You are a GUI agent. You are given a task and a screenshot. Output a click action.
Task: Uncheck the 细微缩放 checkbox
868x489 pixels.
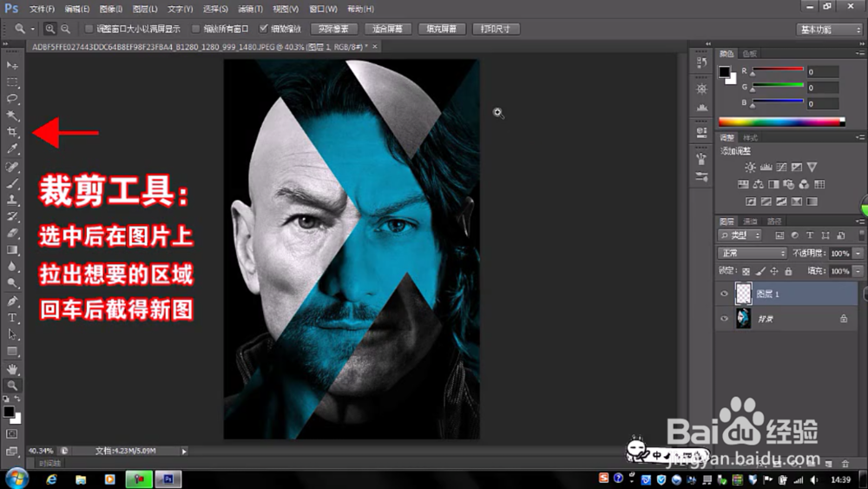tap(264, 29)
